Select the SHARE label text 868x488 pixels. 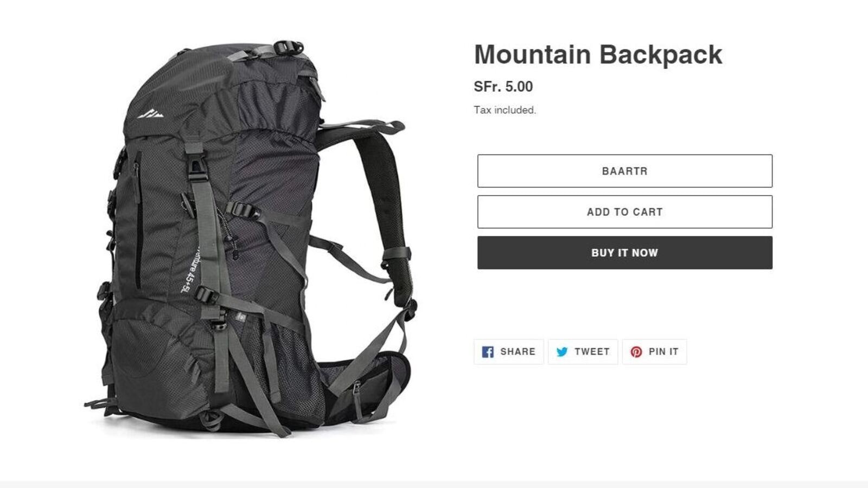point(518,352)
